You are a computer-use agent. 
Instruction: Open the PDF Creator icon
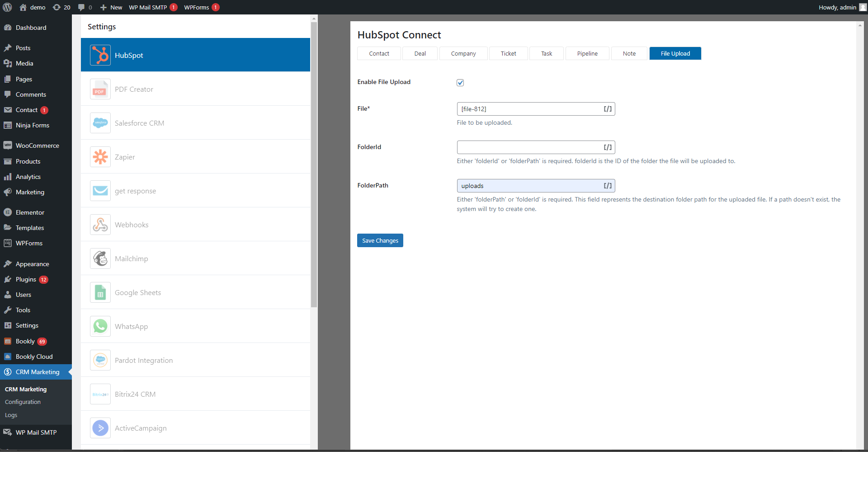(x=100, y=89)
